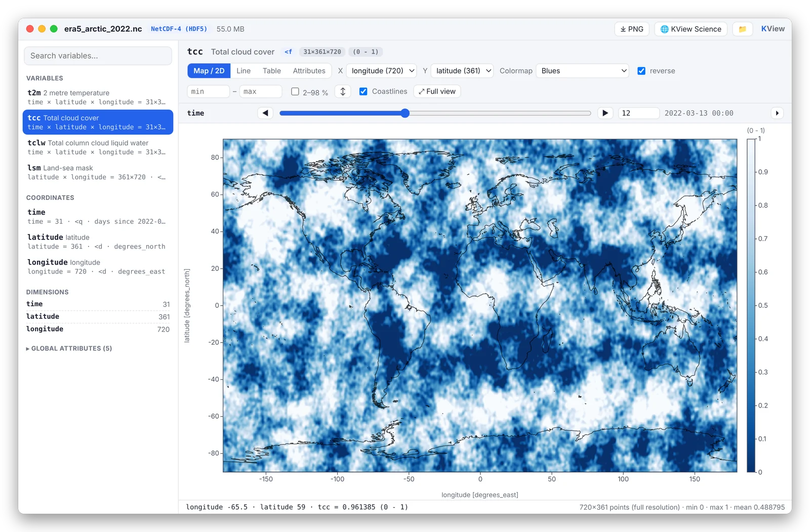Click the min value input

point(209,92)
